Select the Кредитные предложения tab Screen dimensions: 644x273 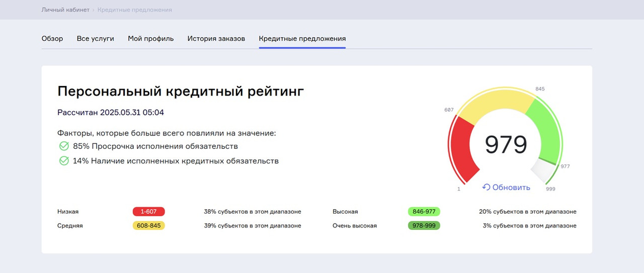click(302, 39)
